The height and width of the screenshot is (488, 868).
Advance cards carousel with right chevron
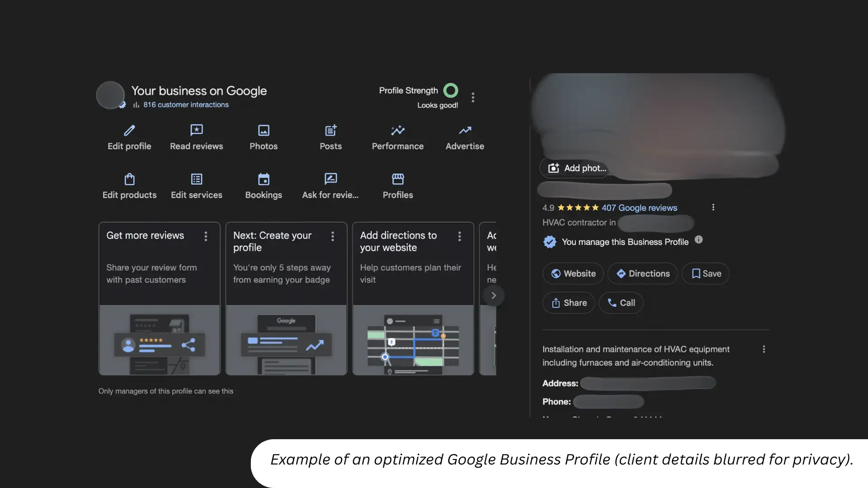tap(494, 296)
